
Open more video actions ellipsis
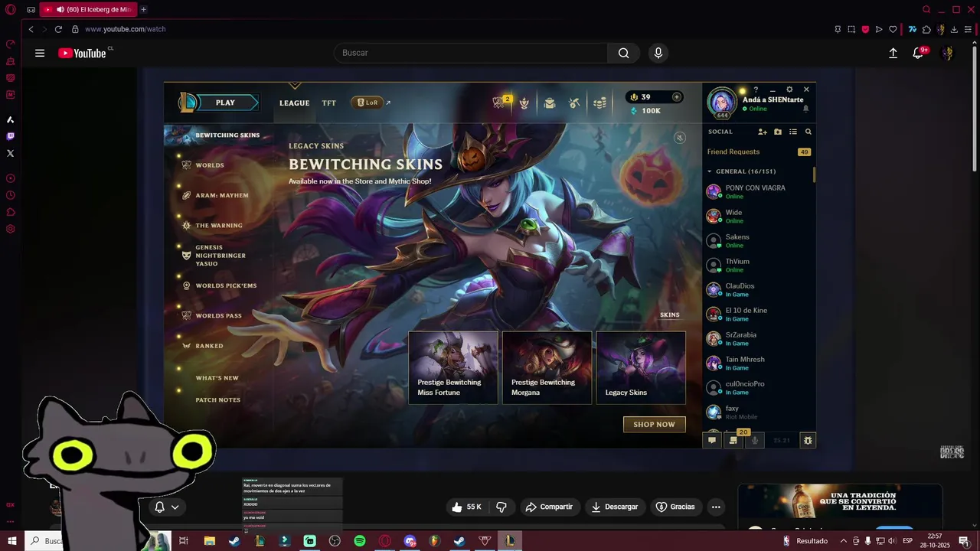(716, 507)
